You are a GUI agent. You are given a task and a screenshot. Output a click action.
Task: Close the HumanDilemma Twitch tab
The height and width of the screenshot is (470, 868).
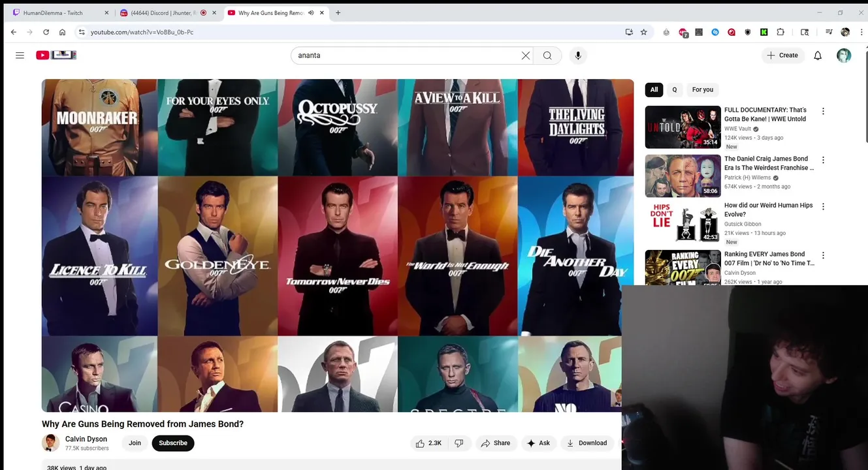(106, 13)
